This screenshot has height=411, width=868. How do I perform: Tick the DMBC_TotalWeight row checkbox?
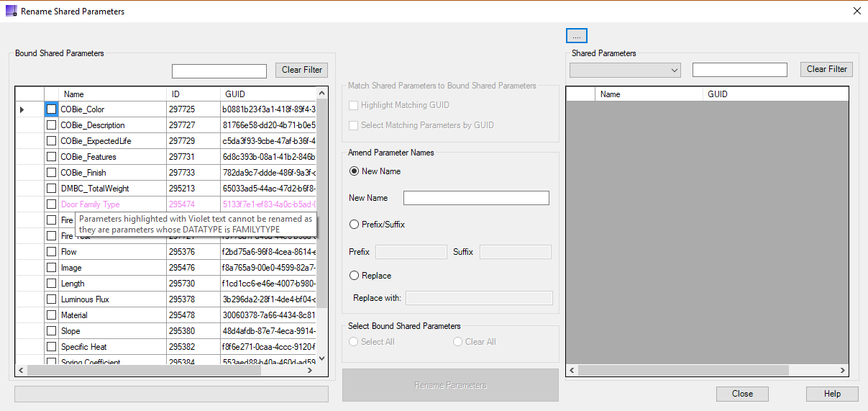[51, 189]
